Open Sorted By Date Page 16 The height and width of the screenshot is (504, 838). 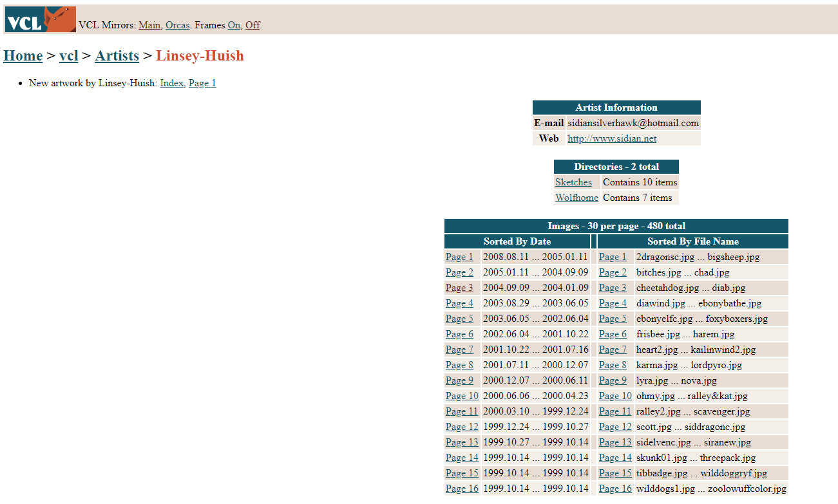coord(462,489)
